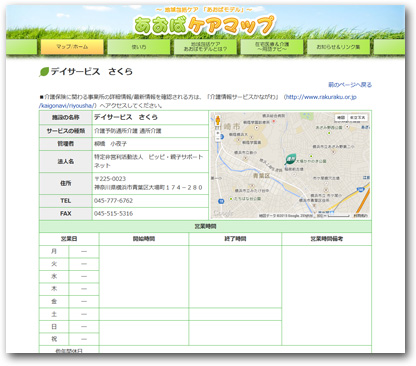Image resolution: width=416 pixels, height=366 pixels.
Task: Click the route 246 shield on the map
Action: [x=360, y=189]
